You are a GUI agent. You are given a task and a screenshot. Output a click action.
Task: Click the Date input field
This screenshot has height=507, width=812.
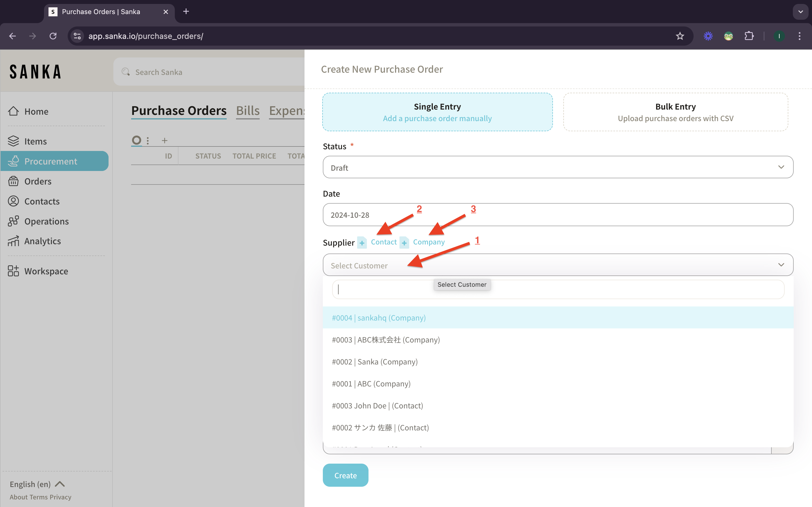pos(558,215)
